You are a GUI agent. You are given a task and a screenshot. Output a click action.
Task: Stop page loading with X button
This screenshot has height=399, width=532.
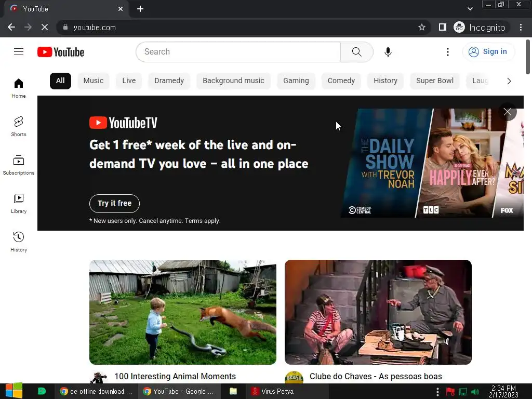coord(45,27)
